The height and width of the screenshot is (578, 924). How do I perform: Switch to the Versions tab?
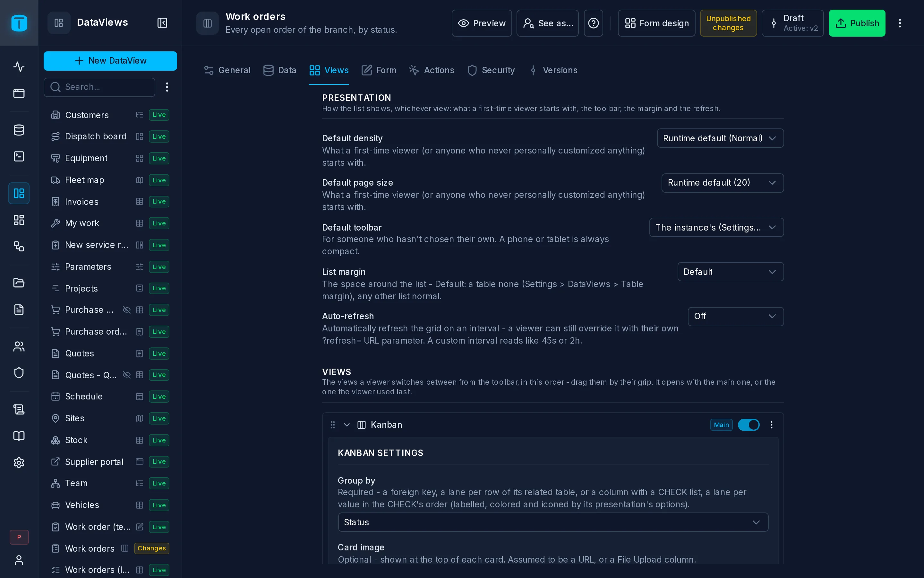pos(553,70)
